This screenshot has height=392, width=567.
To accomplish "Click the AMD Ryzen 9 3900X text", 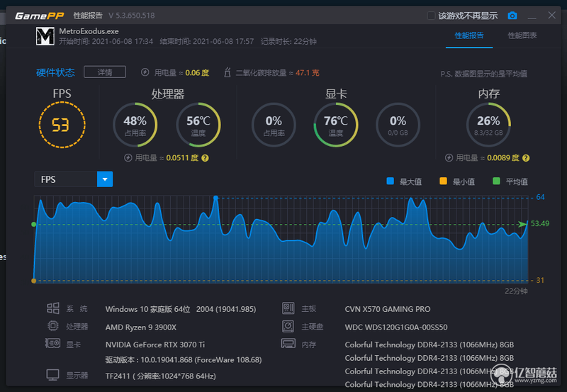I will pos(141,327).
